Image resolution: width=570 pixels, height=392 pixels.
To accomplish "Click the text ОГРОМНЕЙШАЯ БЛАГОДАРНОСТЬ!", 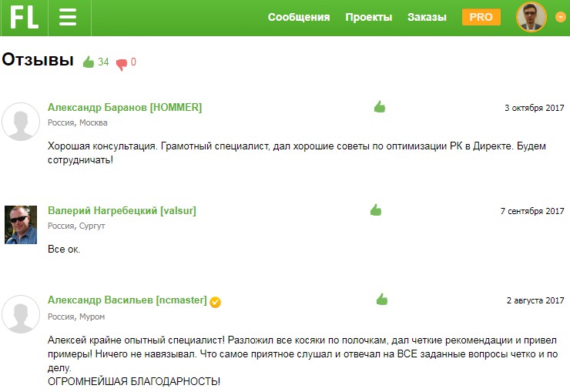I will (x=134, y=381).
